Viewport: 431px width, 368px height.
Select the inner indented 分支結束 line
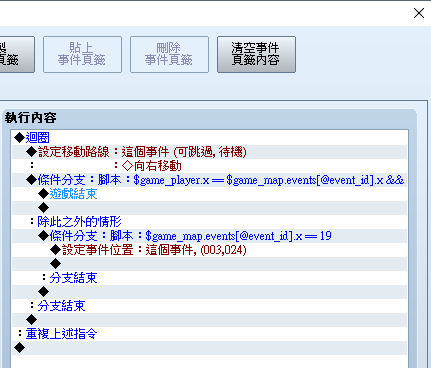209,278
